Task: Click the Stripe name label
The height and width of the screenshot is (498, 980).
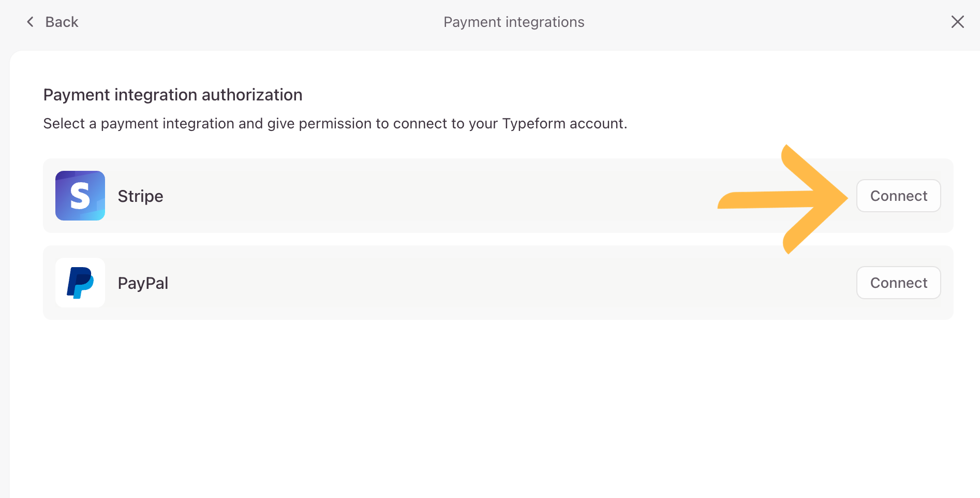Action: coord(140,196)
